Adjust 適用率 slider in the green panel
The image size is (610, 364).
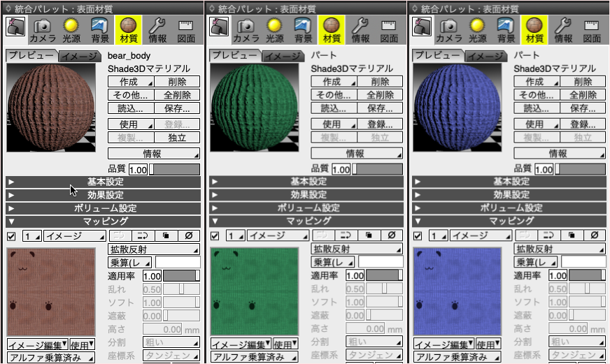coord(384,275)
